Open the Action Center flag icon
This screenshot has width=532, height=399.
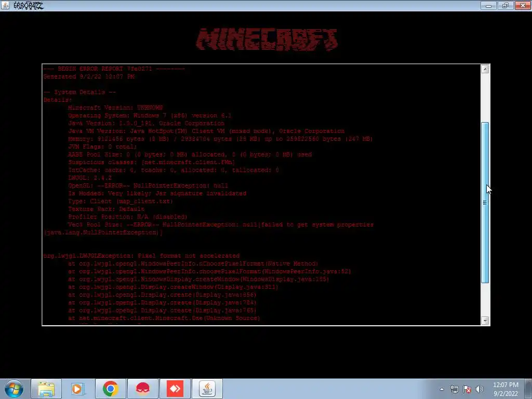467,389
